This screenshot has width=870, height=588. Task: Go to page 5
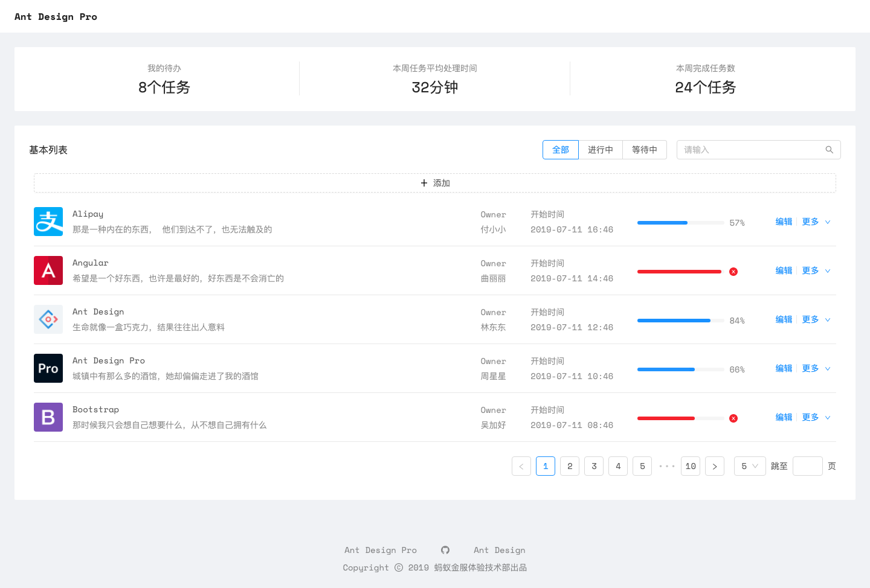point(642,466)
